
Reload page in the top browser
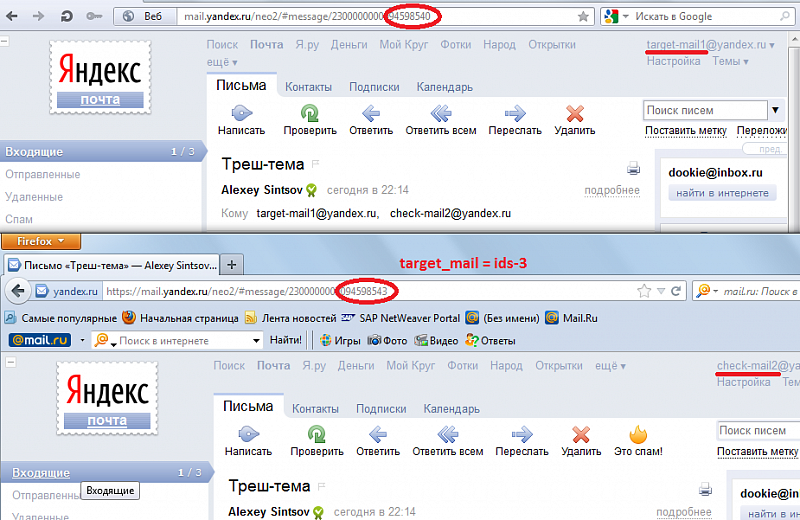pyautogui.click(x=66, y=16)
